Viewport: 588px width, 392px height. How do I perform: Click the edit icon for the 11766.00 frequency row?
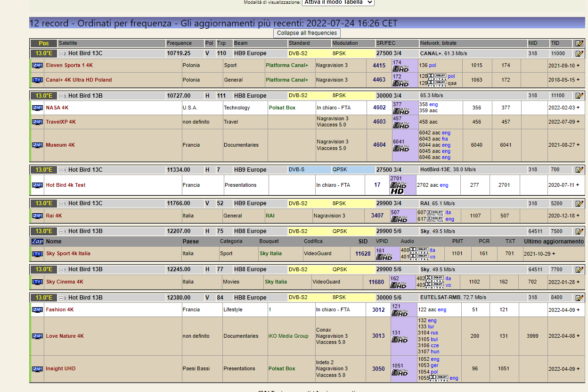tap(580, 203)
